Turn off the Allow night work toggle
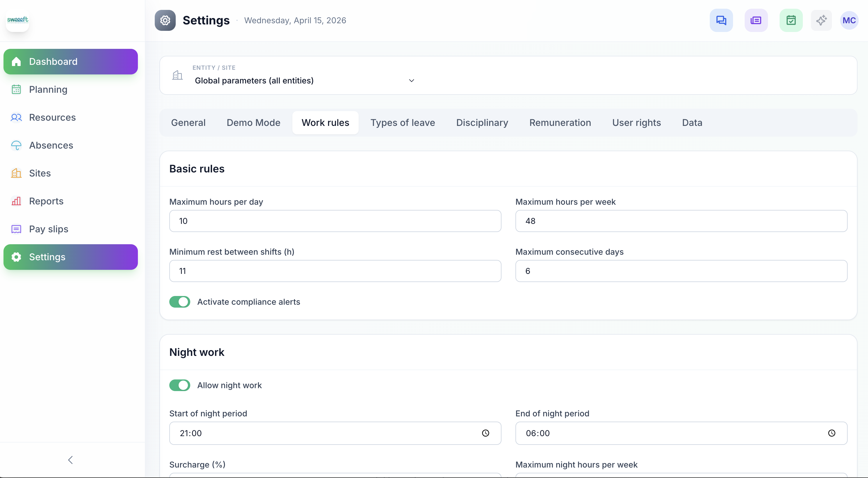The image size is (868, 478). point(179,385)
